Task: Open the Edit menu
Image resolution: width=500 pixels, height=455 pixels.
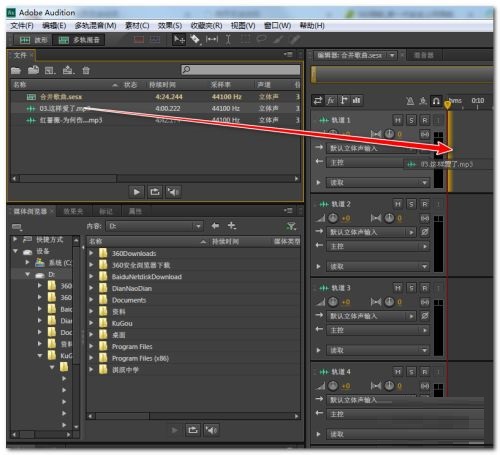Action: coord(54,26)
